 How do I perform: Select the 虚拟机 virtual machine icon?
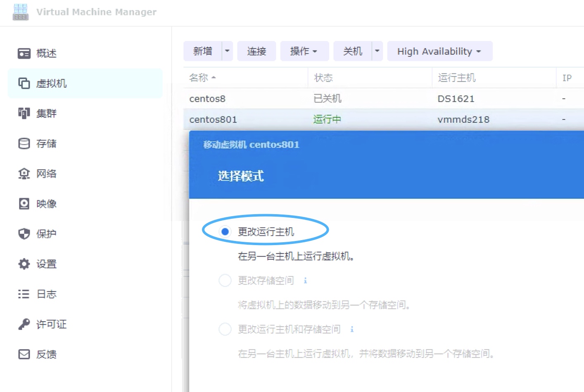tap(24, 83)
